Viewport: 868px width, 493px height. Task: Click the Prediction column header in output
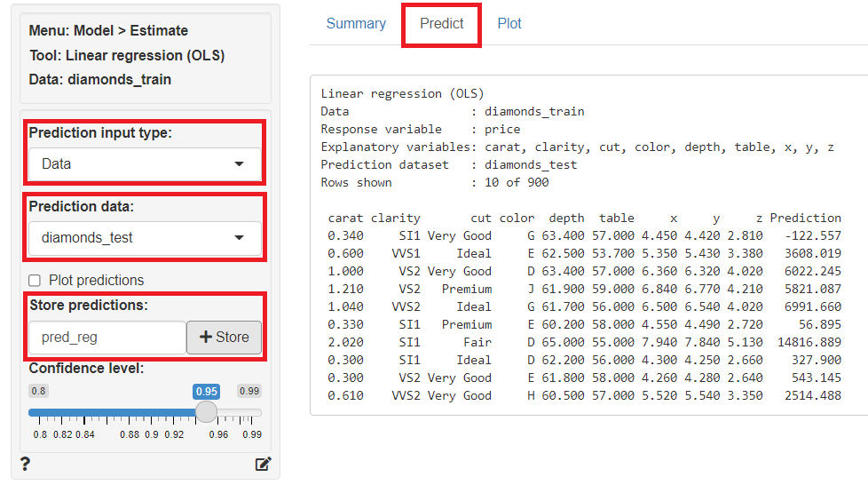pyautogui.click(x=805, y=218)
